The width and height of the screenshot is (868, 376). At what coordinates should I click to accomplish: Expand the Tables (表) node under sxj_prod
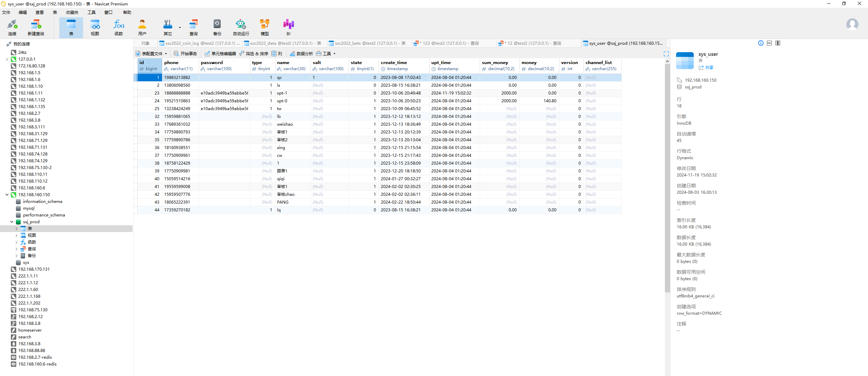click(x=16, y=229)
